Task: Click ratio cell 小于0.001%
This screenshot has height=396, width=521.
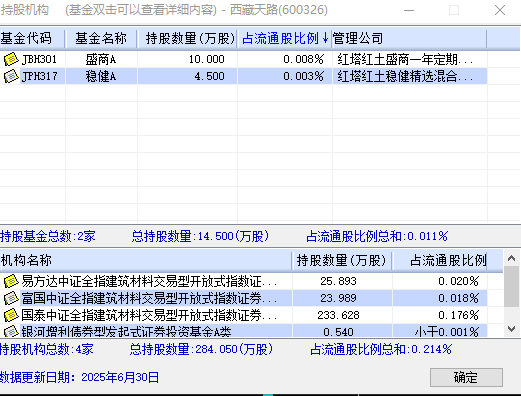Action: [x=447, y=332]
